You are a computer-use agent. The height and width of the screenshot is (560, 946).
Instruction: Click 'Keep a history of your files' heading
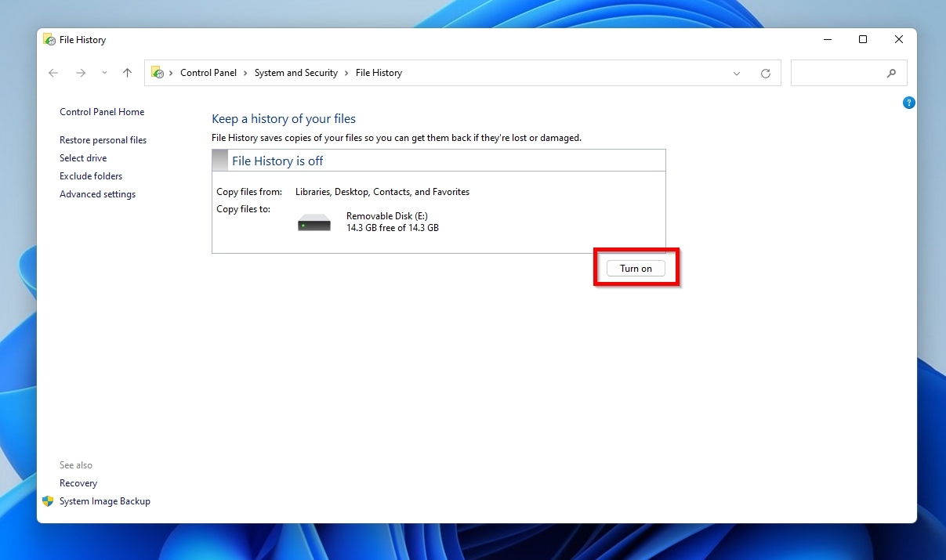coord(284,119)
